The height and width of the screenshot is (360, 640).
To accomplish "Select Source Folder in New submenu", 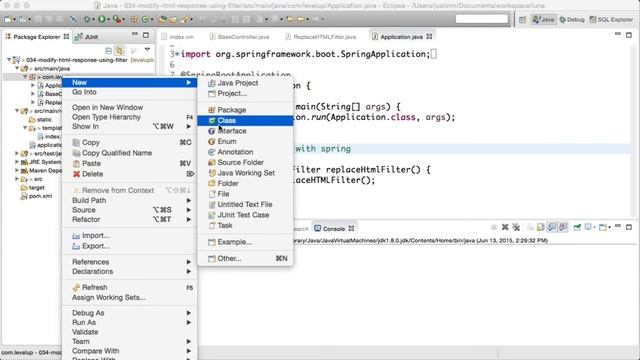I will click(245, 162).
